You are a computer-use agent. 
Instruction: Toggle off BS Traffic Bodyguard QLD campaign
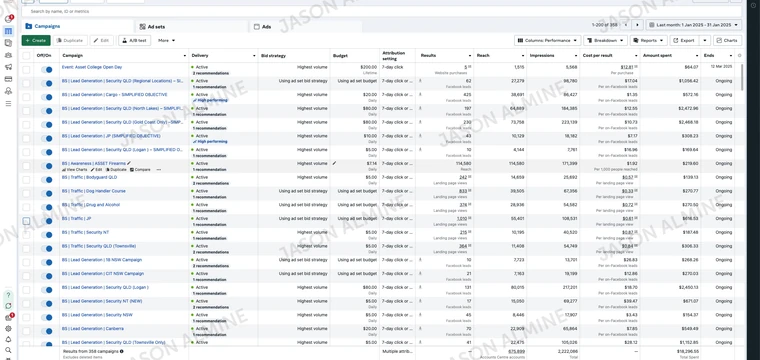(47, 180)
